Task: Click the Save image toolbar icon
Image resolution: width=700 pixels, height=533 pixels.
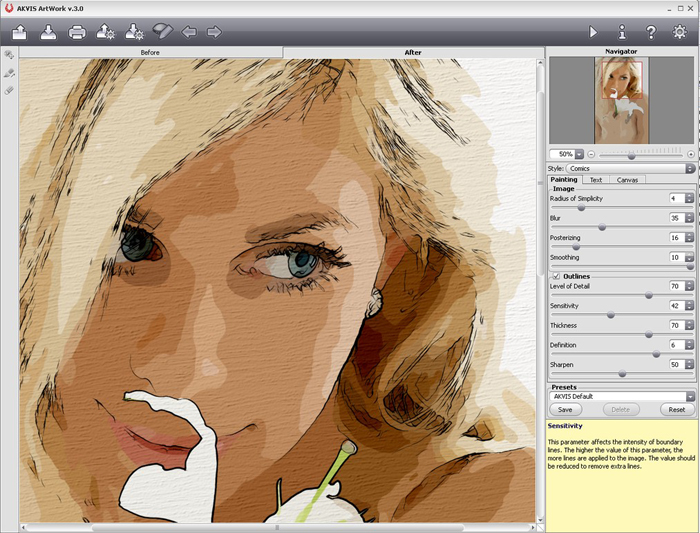Action: tap(48, 32)
